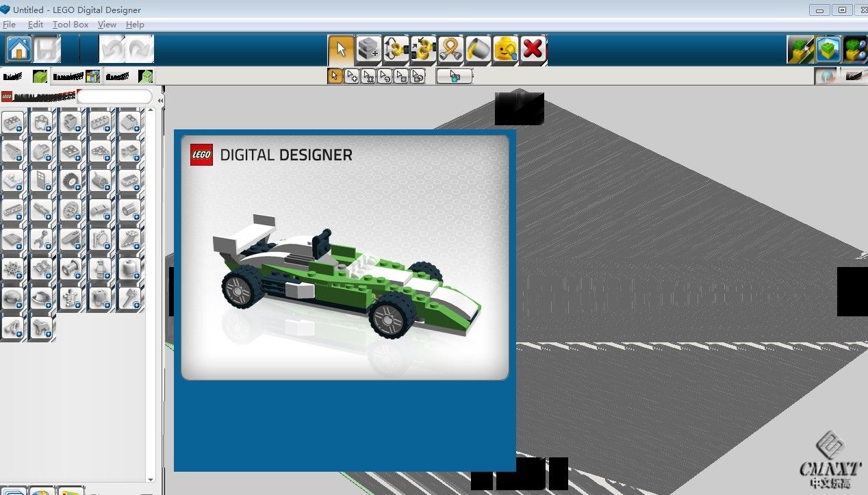This screenshot has width=868, height=495.
Task: Undo the last action
Action: tap(112, 49)
